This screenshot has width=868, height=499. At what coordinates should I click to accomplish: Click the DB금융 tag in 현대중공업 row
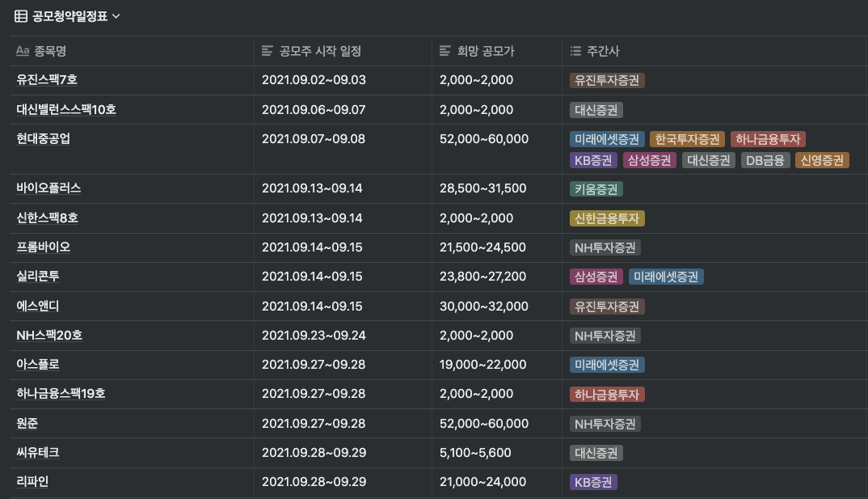(765, 161)
